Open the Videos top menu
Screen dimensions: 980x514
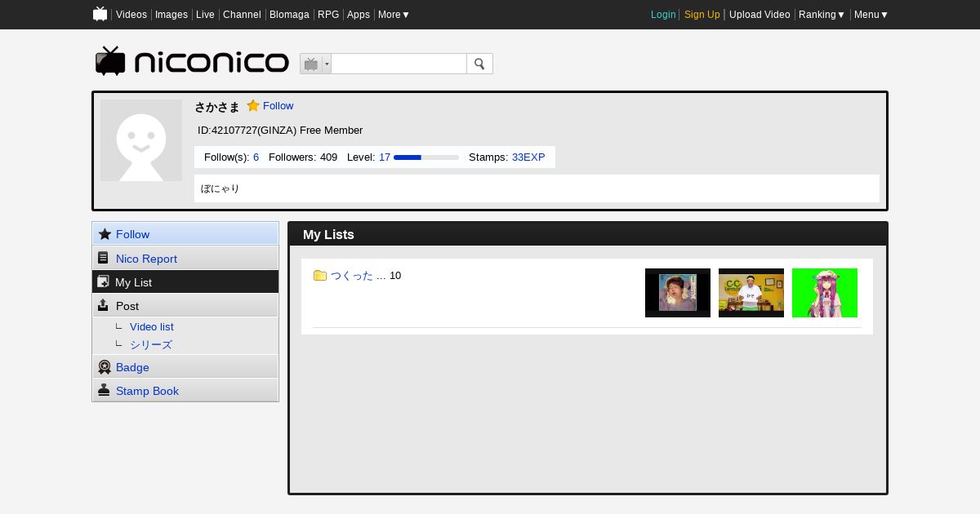click(131, 15)
